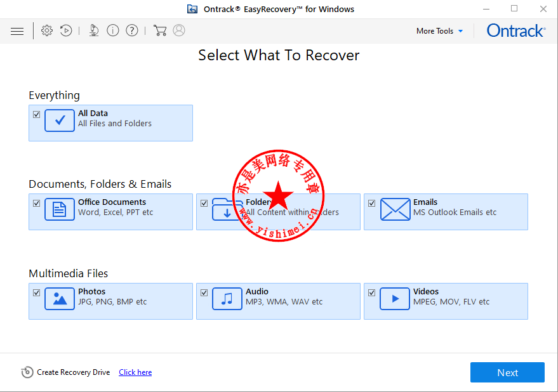This screenshot has height=392, width=558.
Task: Click the microscope tool icon
Action: tap(94, 30)
